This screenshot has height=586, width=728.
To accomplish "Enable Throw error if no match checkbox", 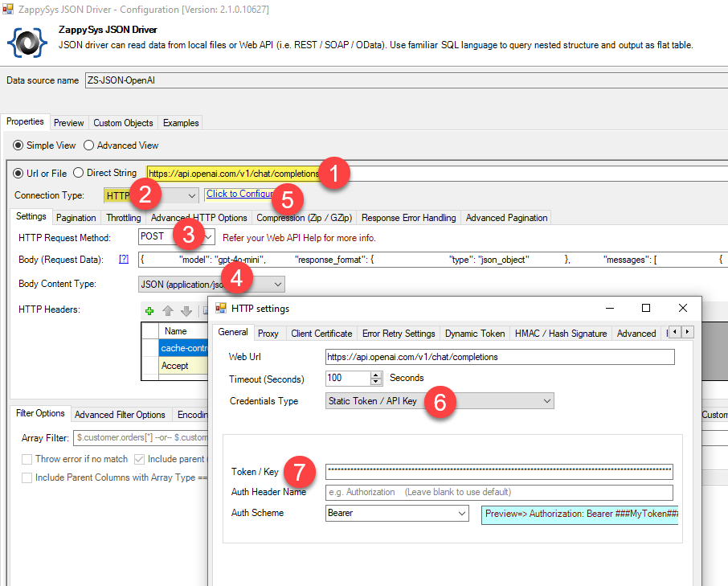I will coord(27,459).
